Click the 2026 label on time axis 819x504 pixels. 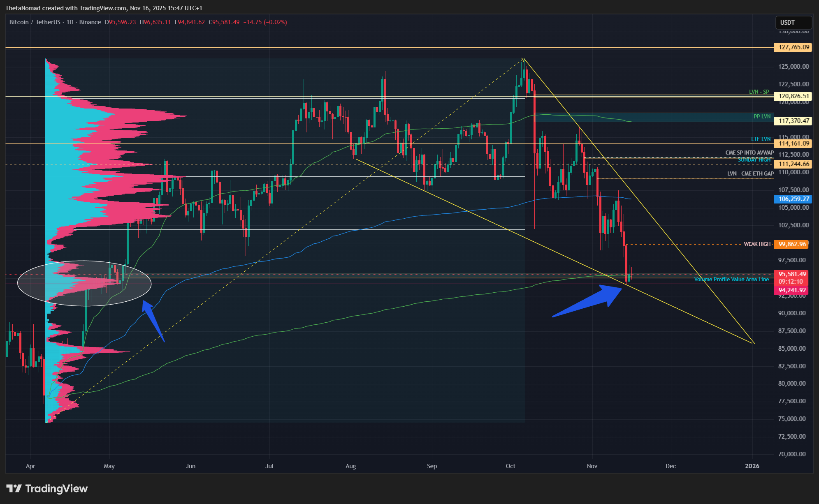click(752, 466)
